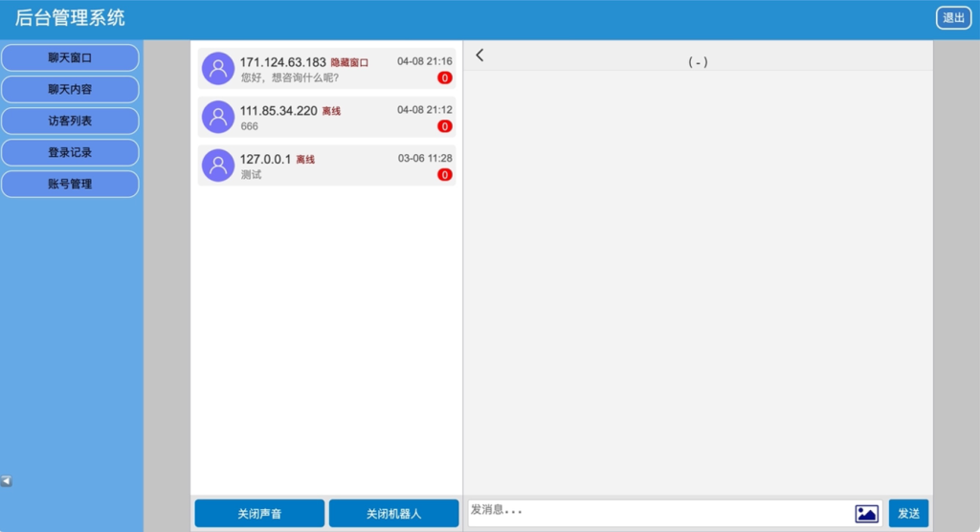Viewport: 980px width, 532px height.
Task: Toggle 关闭机器人 button
Action: coord(393,513)
